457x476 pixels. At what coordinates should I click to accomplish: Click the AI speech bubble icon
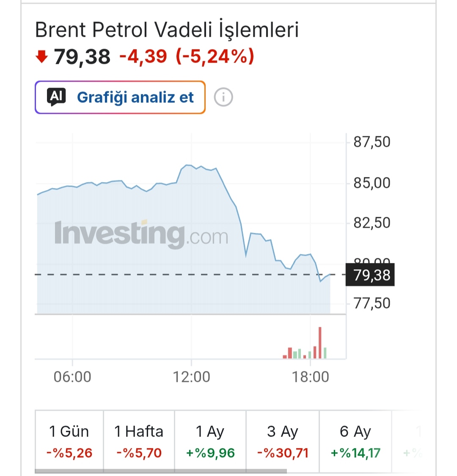tap(56, 97)
